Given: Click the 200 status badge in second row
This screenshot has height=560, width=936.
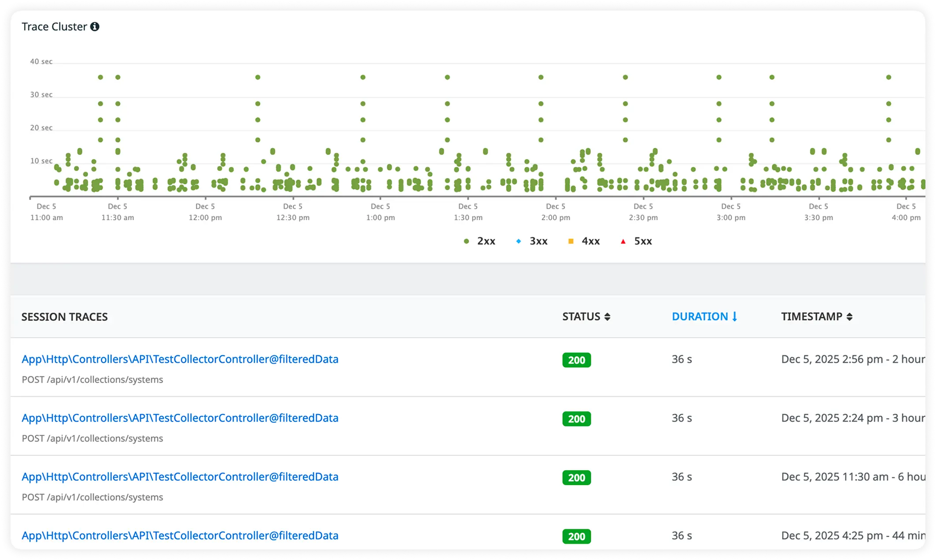Looking at the screenshot, I should click(576, 419).
